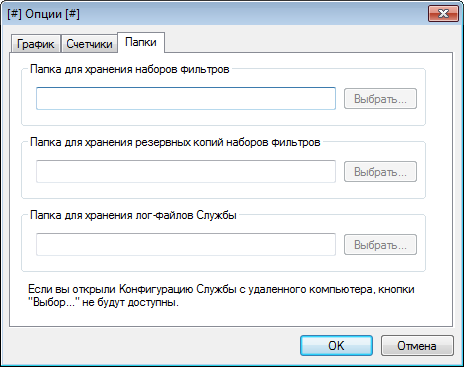464x367 pixels.
Task: Click the label Папка для хранения наборов фильтров
Action: coord(130,69)
